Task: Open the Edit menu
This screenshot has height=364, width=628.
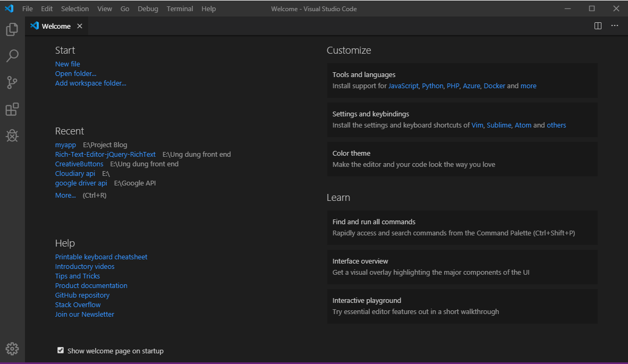Action: pos(46,9)
